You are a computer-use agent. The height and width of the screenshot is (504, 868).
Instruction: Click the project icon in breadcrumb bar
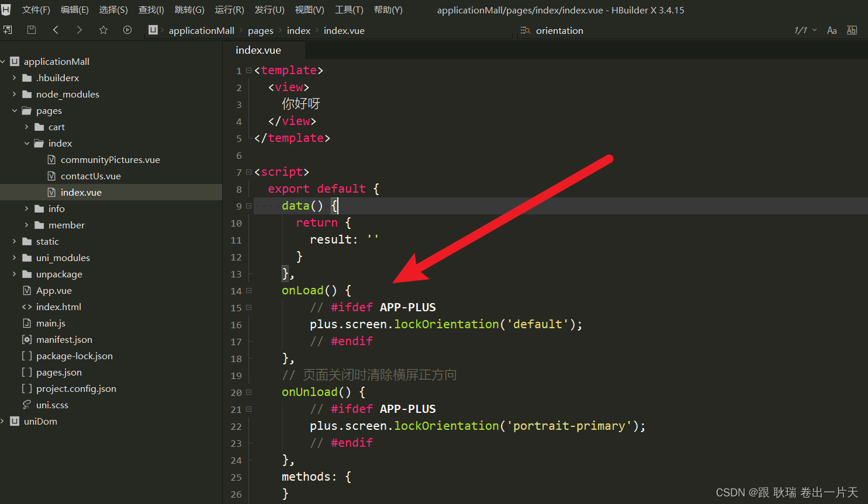(x=153, y=30)
